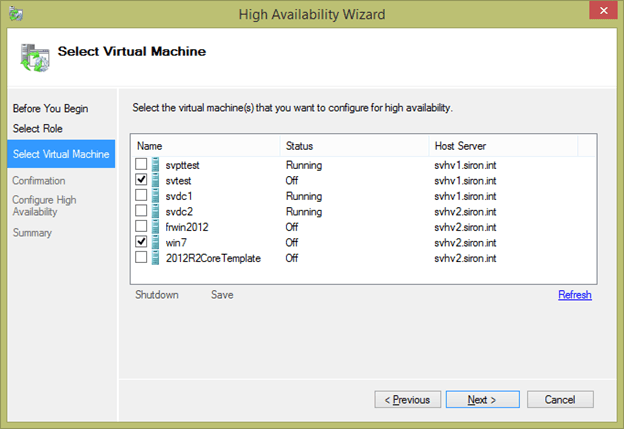Click the Cancel button
Viewport: 624px width, 429px height.
[560, 399]
